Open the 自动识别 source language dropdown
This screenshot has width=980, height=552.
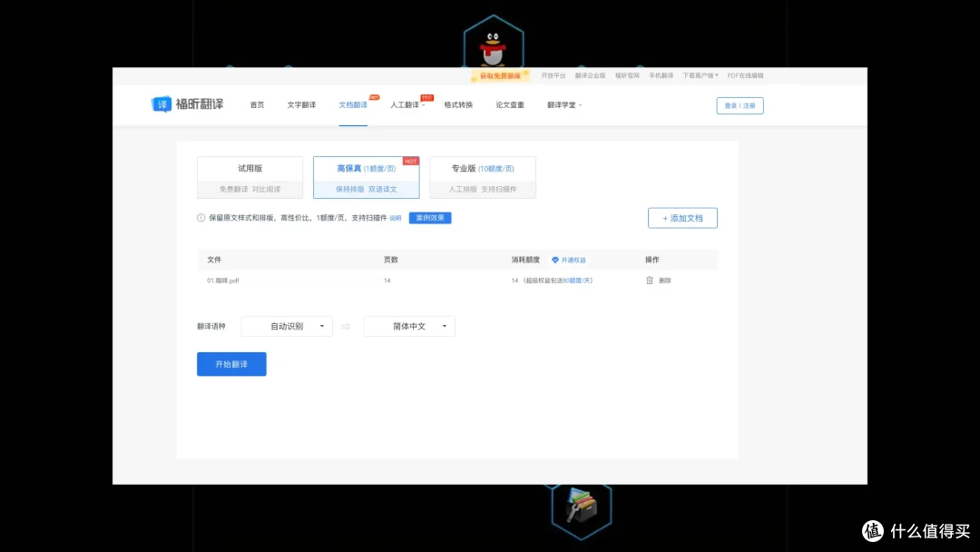(287, 326)
